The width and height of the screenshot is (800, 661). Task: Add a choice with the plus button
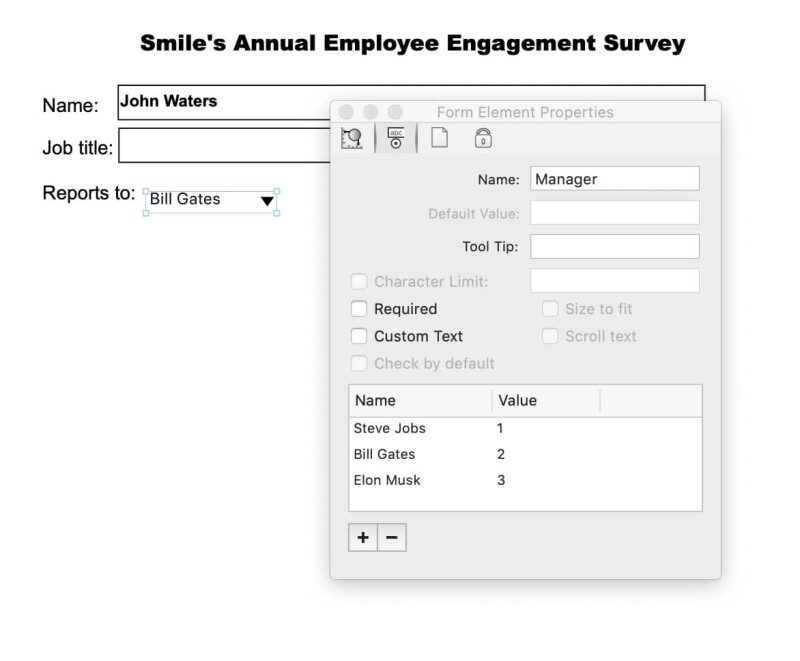tap(363, 537)
